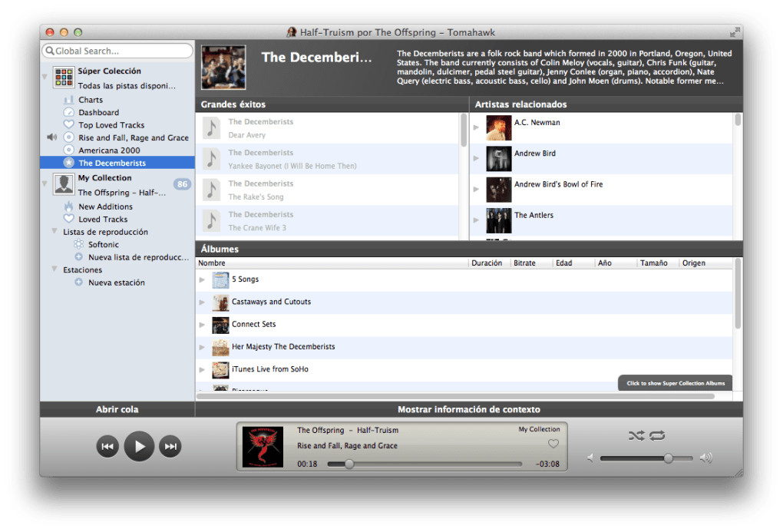Open the Softonic playlist
This screenshot has height=532, width=783.
click(104, 245)
